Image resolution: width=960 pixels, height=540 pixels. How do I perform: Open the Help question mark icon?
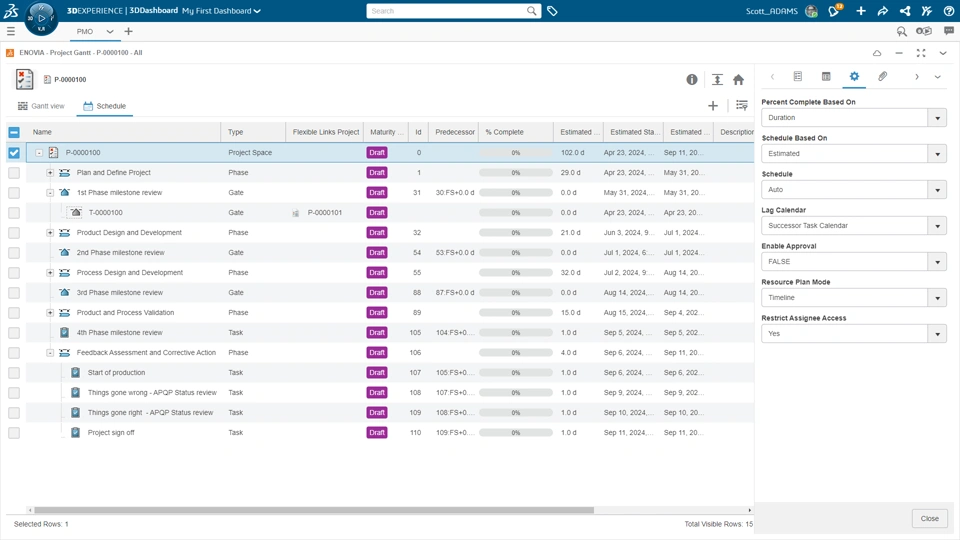coord(948,10)
